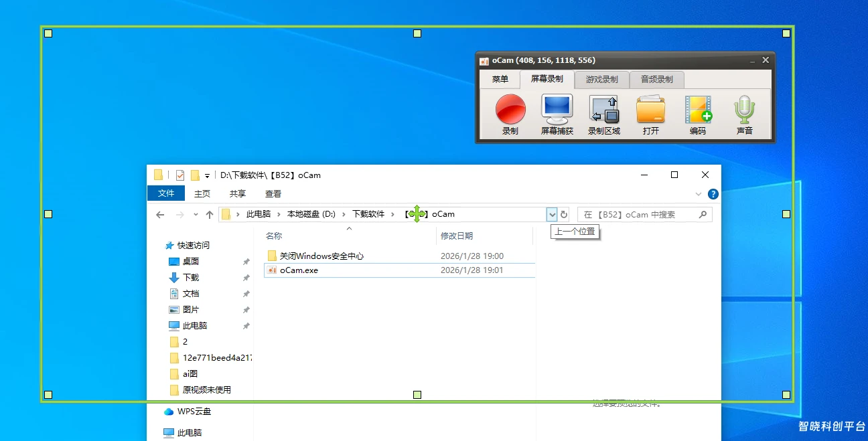The height and width of the screenshot is (441, 868).
Task: Open the Sound microphone settings icon
Action: tap(744, 110)
